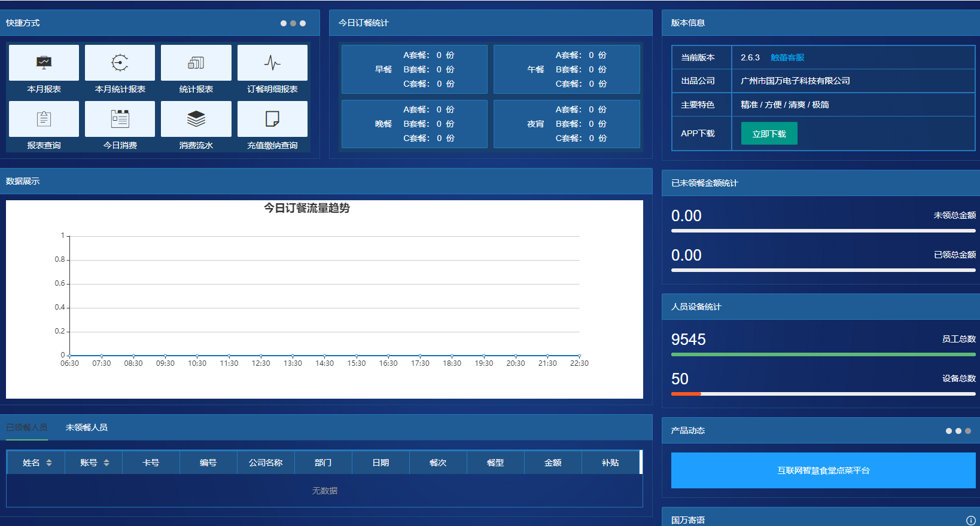Select first carousel dot in 快捷方式 panel
This screenshot has height=526, width=980.
(x=284, y=23)
